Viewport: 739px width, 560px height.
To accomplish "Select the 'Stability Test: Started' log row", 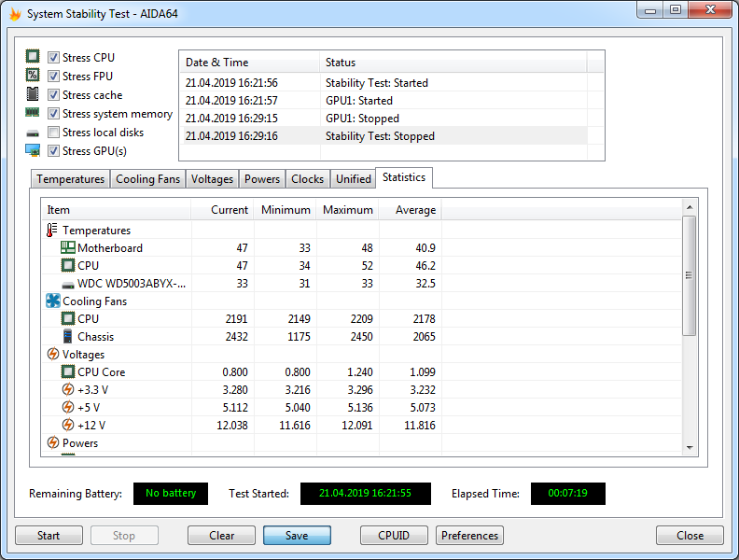I will tap(384, 83).
